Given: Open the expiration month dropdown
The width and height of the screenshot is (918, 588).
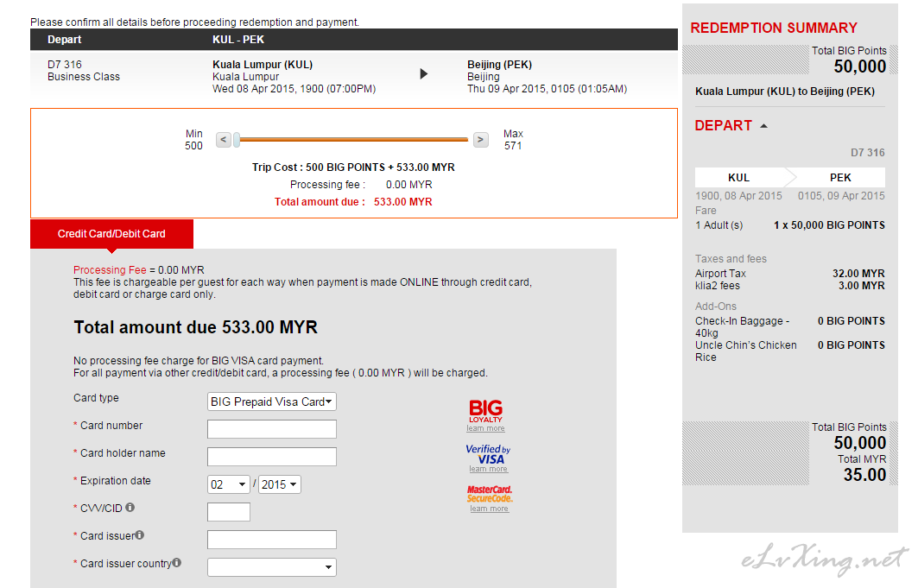Looking at the screenshot, I should pyautogui.click(x=228, y=484).
